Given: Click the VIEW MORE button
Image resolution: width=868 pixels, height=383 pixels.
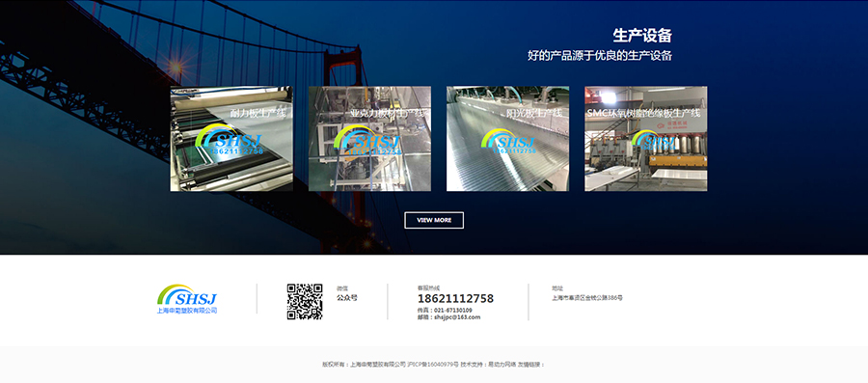Looking at the screenshot, I should [x=434, y=220].
